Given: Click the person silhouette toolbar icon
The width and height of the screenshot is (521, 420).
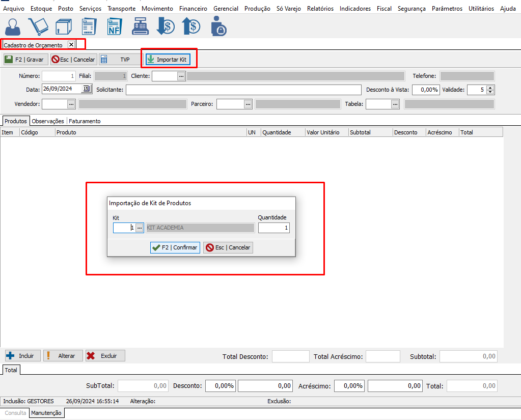Looking at the screenshot, I should (x=14, y=26).
